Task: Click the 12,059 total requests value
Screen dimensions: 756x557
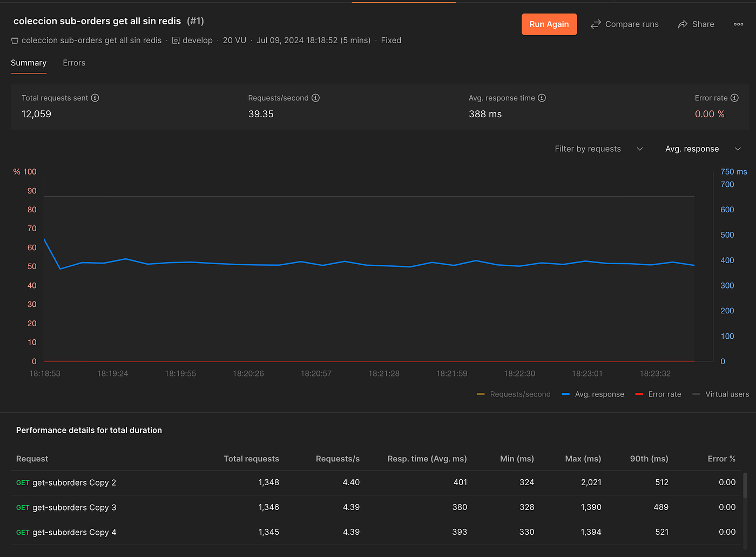Action: point(36,114)
